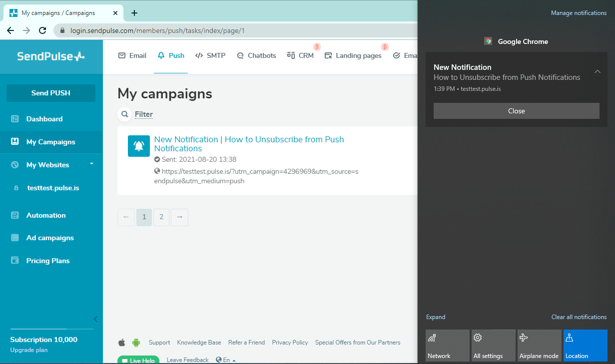Screen dimensions: 615x364
Task: Click the Apple app icon in footer
Action: pos(121,343)
